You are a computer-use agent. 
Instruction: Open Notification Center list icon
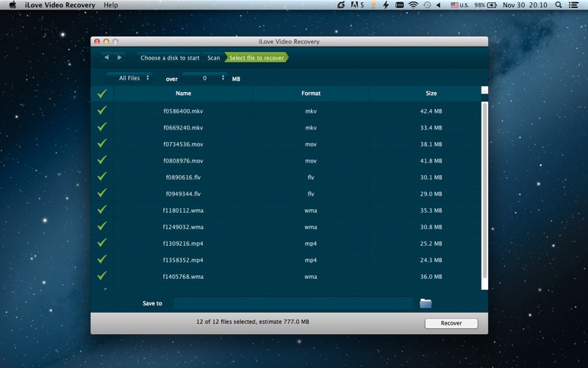pyautogui.click(x=573, y=5)
